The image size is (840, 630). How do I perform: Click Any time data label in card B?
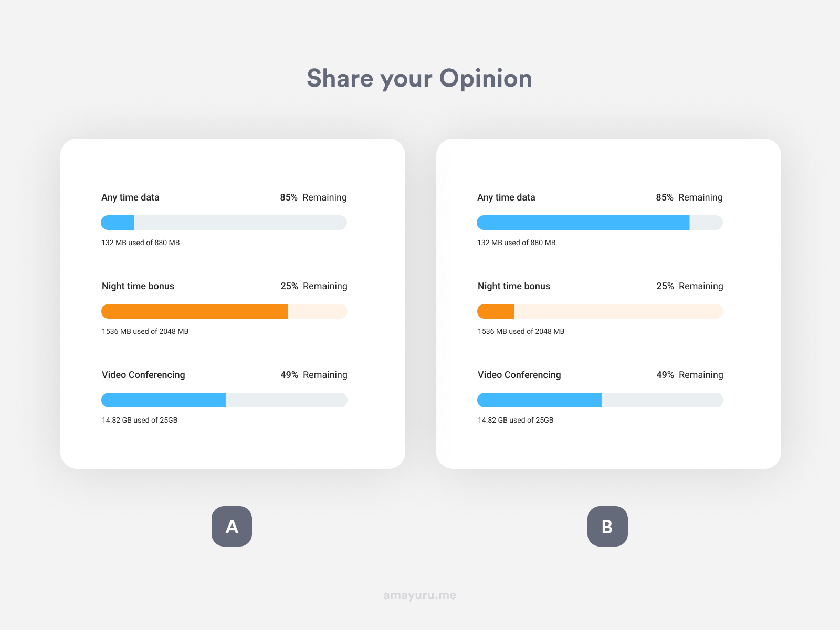506,197
